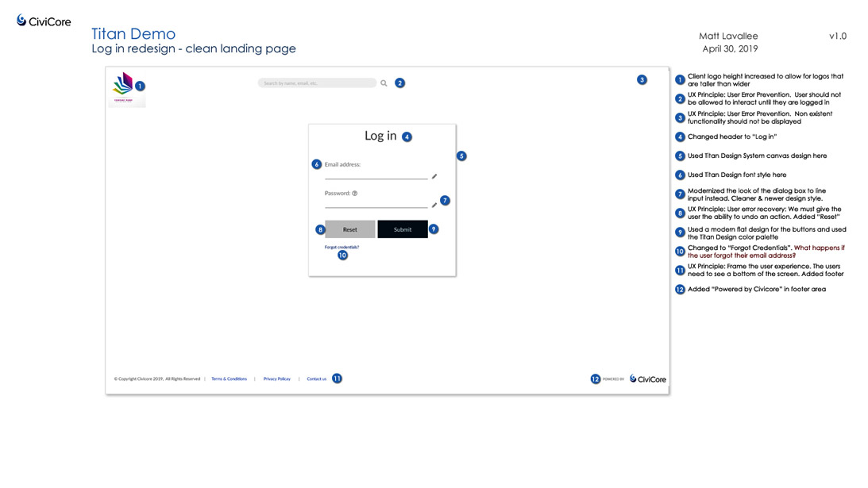868x488 pixels.
Task: Click the Password help question mark icon
Action: pos(355,193)
